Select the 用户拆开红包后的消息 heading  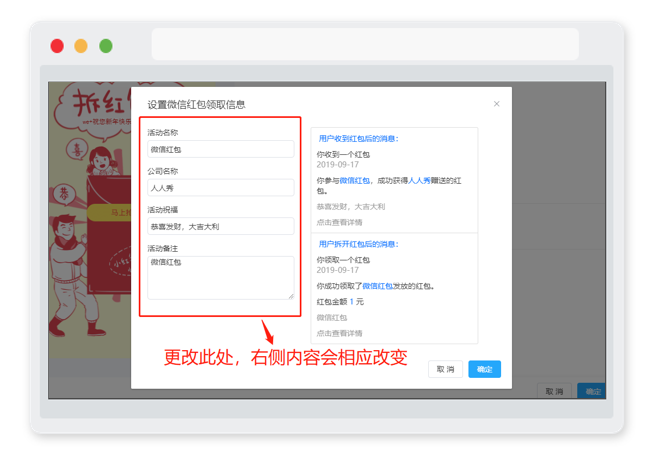pos(358,244)
